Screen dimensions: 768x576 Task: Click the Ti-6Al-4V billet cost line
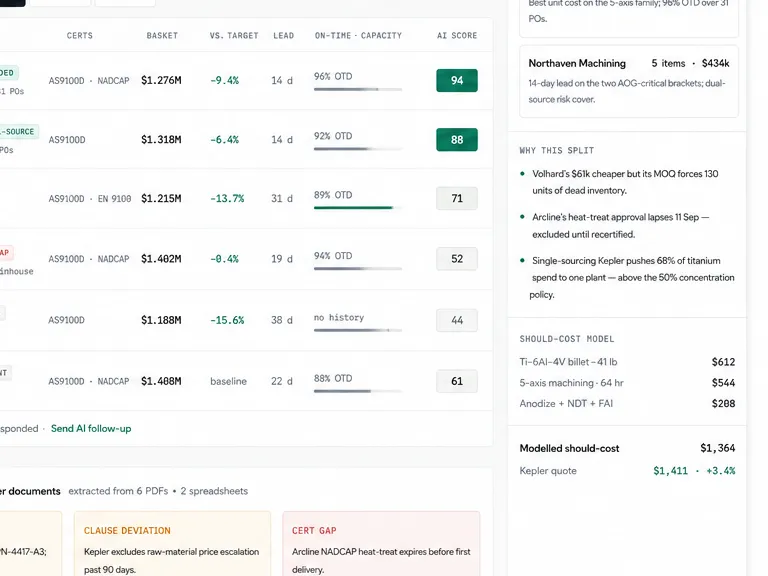click(x=627, y=362)
